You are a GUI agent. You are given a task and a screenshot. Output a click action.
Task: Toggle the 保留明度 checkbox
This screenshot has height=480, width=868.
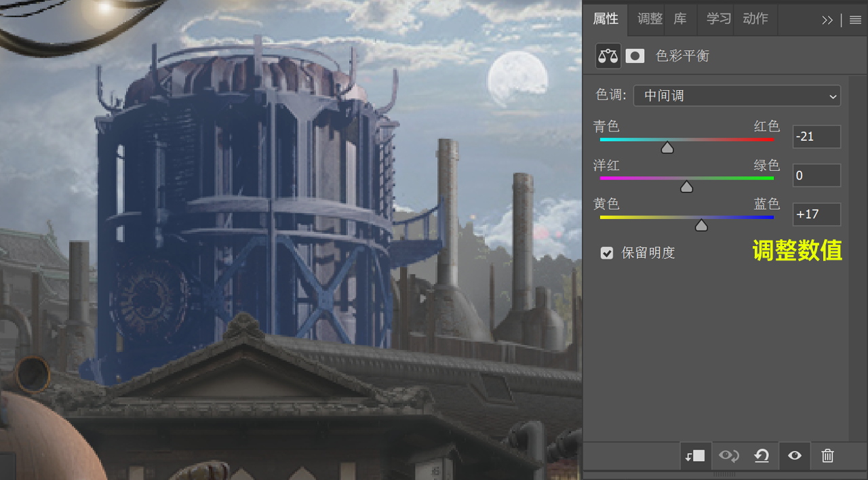coord(607,253)
